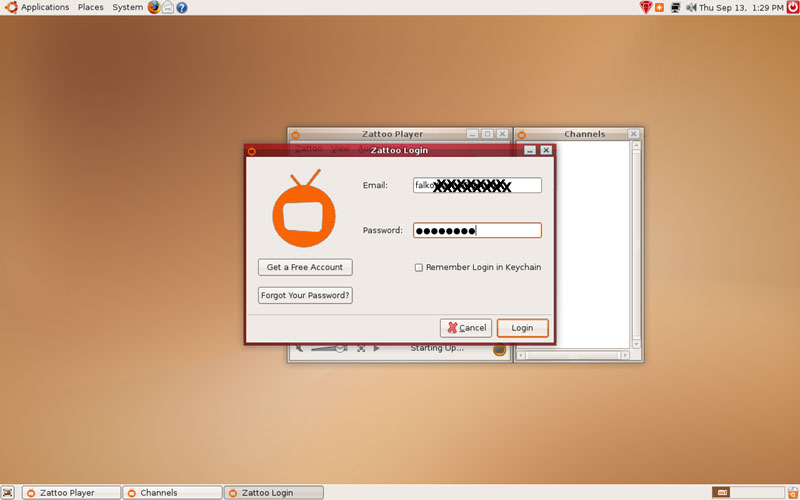The image size is (800, 500).
Task: Click the mute icon in Zattoo Player
Action: click(299, 348)
